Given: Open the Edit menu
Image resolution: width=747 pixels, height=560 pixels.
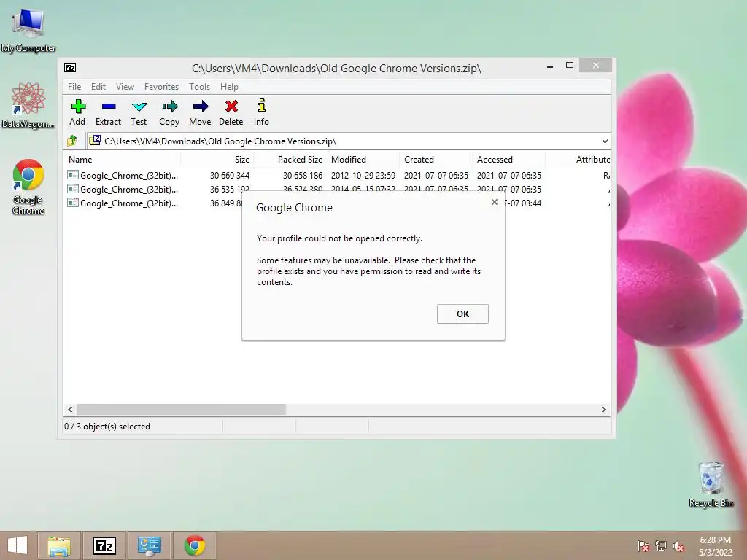Looking at the screenshot, I should click(x=98, y=87).
